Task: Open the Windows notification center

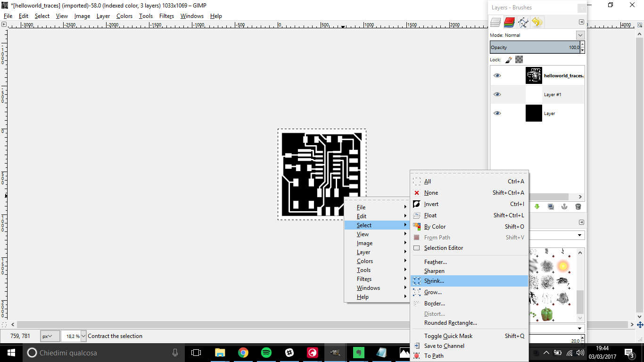Action: 629,353
